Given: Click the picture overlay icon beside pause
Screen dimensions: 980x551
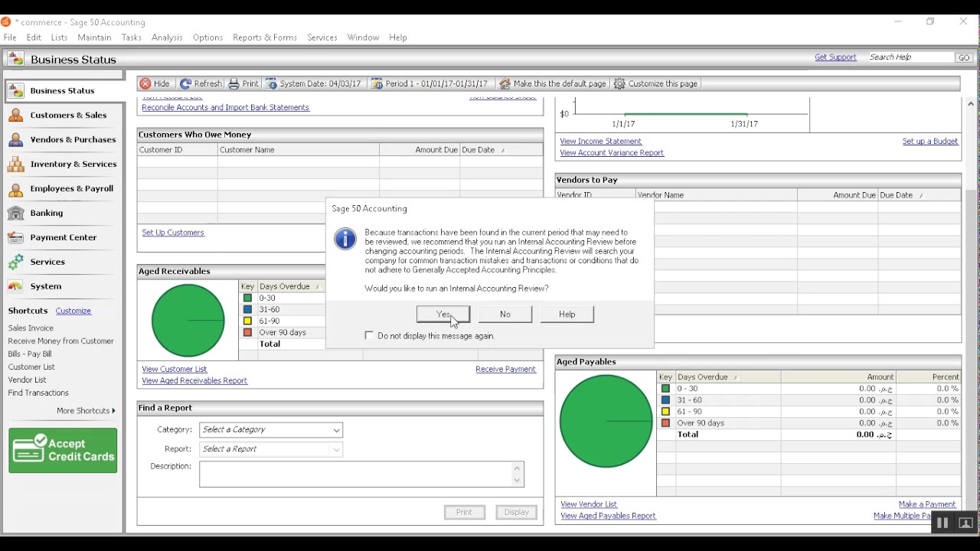Looking at the screenshot, I should [x=965, y=523].
